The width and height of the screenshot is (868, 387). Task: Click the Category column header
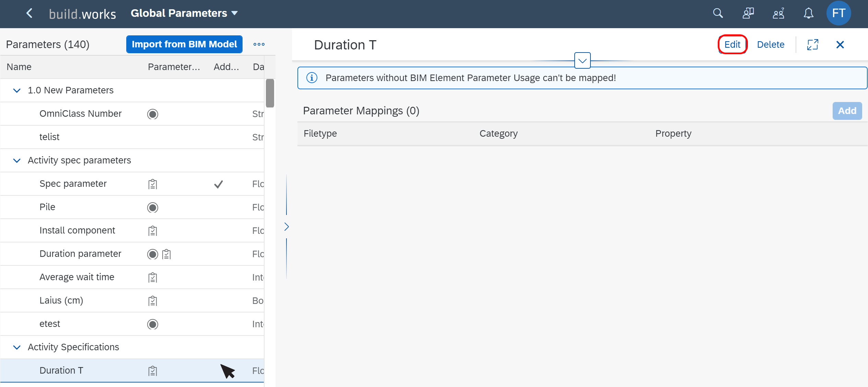[x=498, y=133]
